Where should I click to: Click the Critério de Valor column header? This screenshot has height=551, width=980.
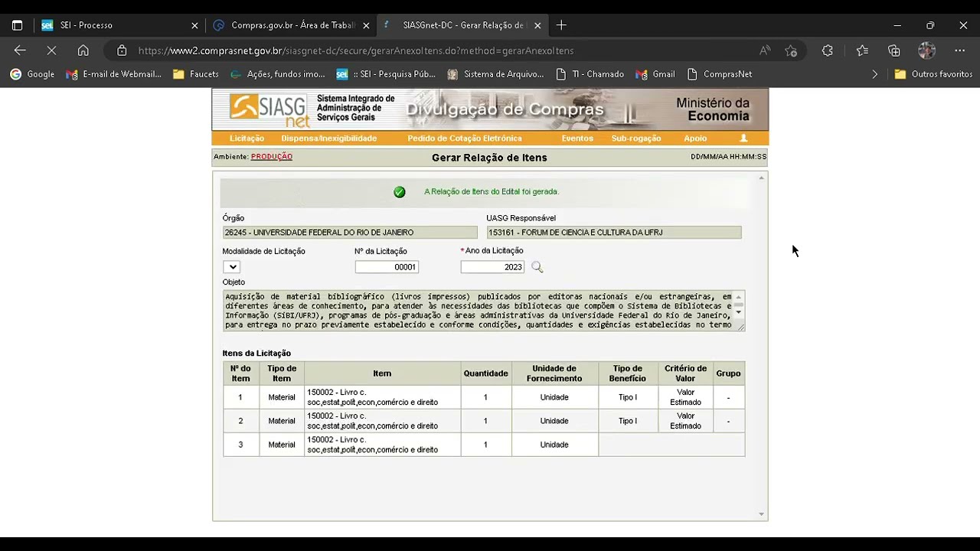[685, 373]
